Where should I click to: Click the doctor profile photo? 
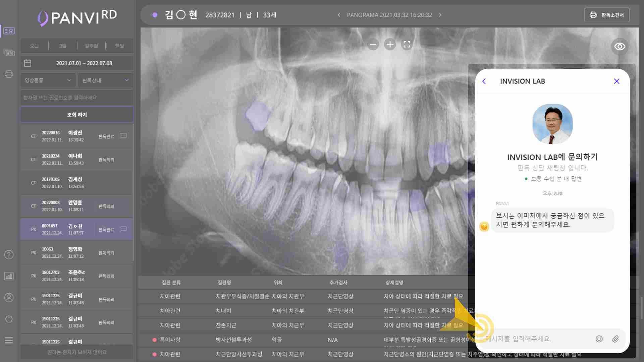pos(552,124)
